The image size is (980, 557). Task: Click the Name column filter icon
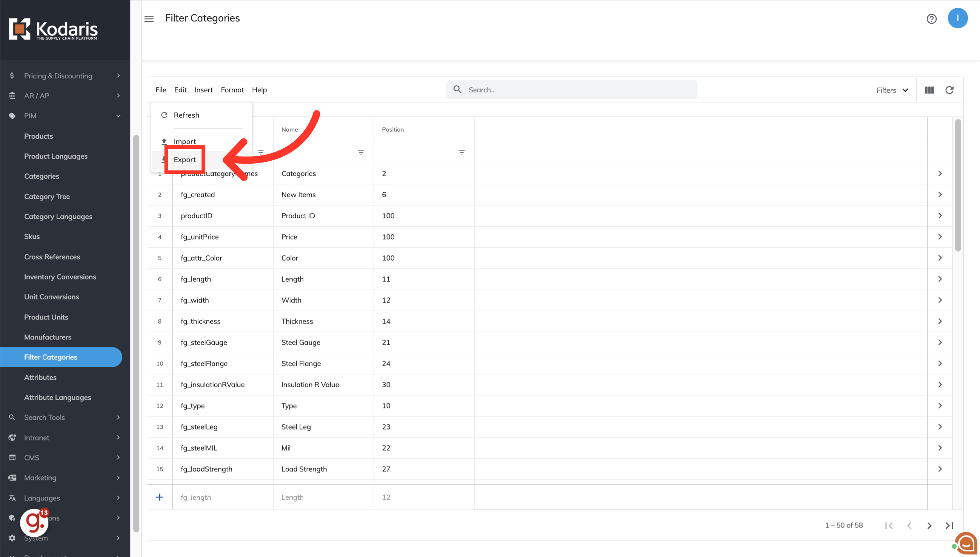click(361, 152)
